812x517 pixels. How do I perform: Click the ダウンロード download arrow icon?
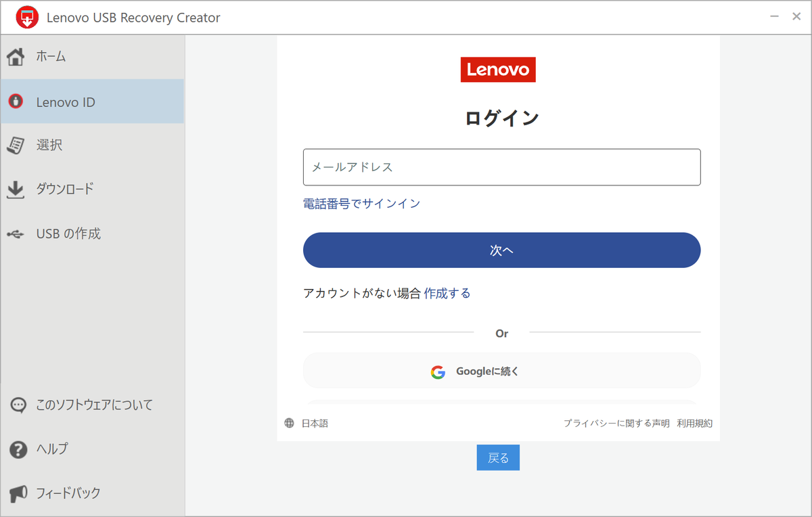tap(15, 189)
